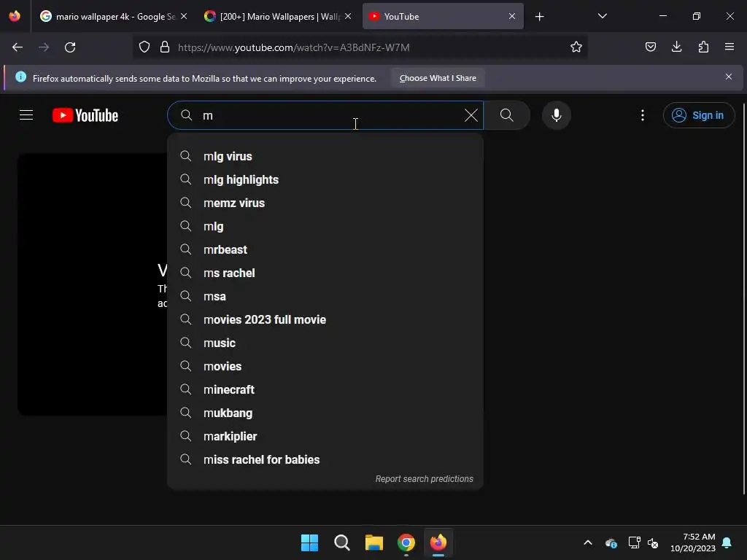The image size is (747, 560).
Task: Show hidden system tray icons
Action: point(588,542)
